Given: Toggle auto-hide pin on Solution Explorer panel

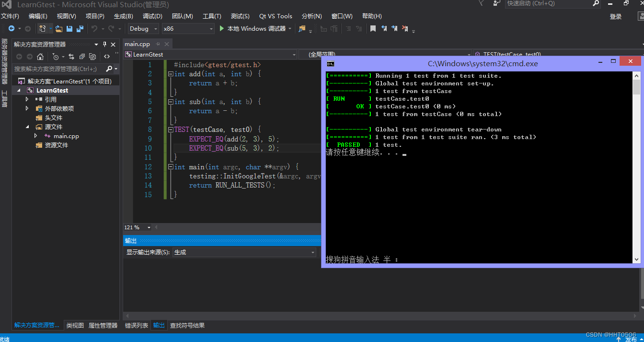Looking at the screenshot, I should [105, 44].
